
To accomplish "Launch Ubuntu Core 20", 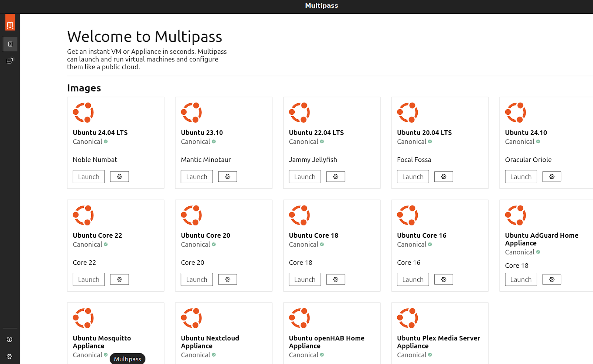I will [x=197, y=280].
